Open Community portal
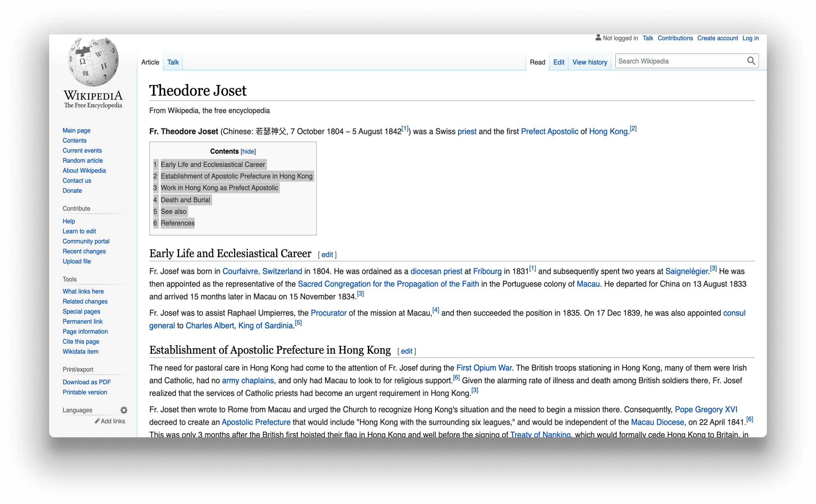Image resolution: width=816 pixels, height=504 pixels. pyautogui.click(x=86, y=241)
